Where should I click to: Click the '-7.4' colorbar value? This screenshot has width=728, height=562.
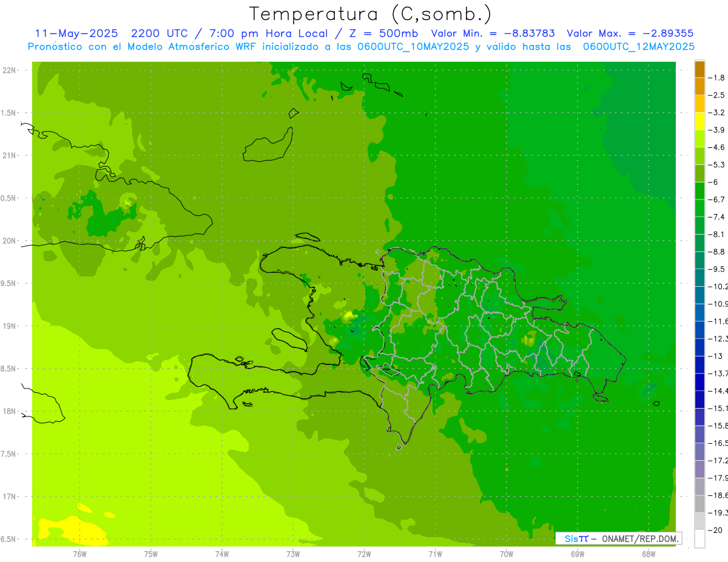pos(718,216)
